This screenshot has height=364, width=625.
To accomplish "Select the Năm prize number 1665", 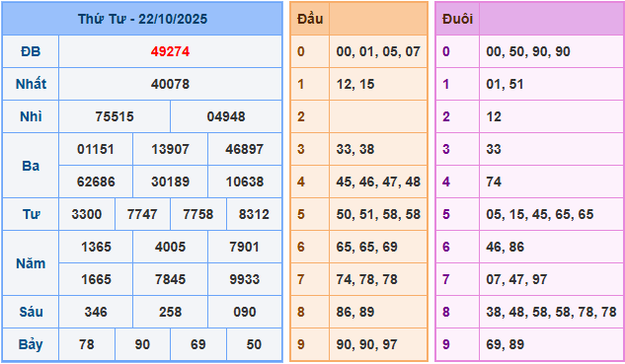I will [x=96, y=279].
